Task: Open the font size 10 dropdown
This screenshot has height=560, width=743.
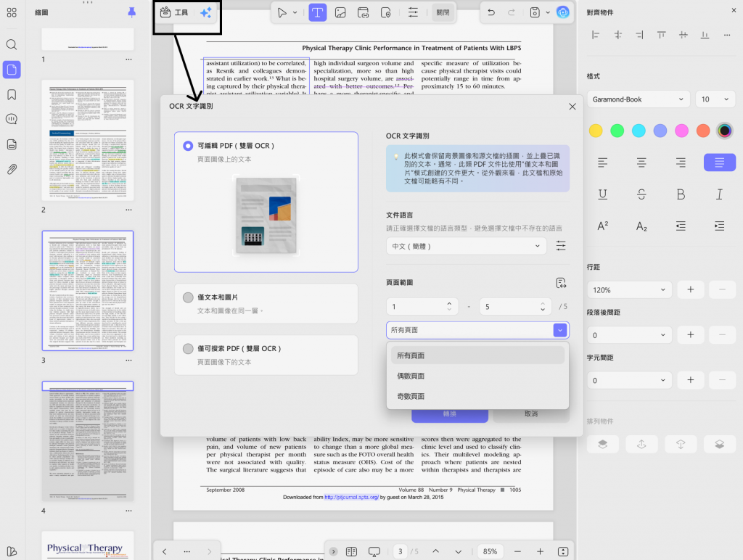Action: point(715,99)
